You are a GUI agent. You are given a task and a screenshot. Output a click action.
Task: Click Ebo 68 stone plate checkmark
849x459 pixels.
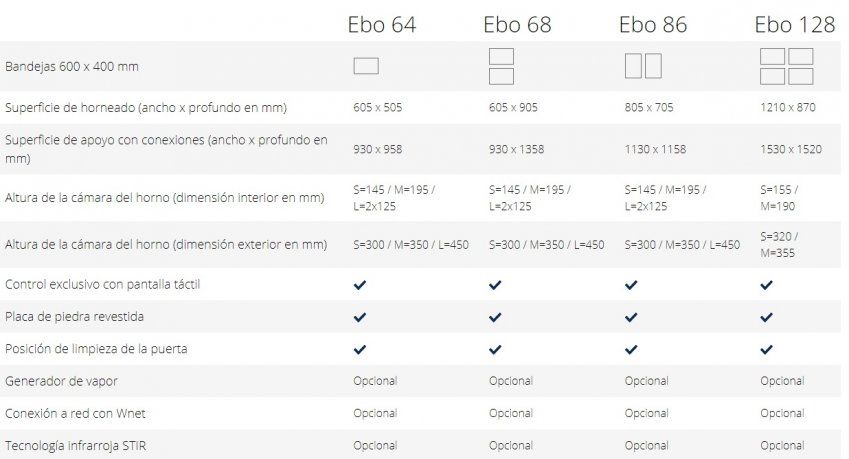coord(495,317)
